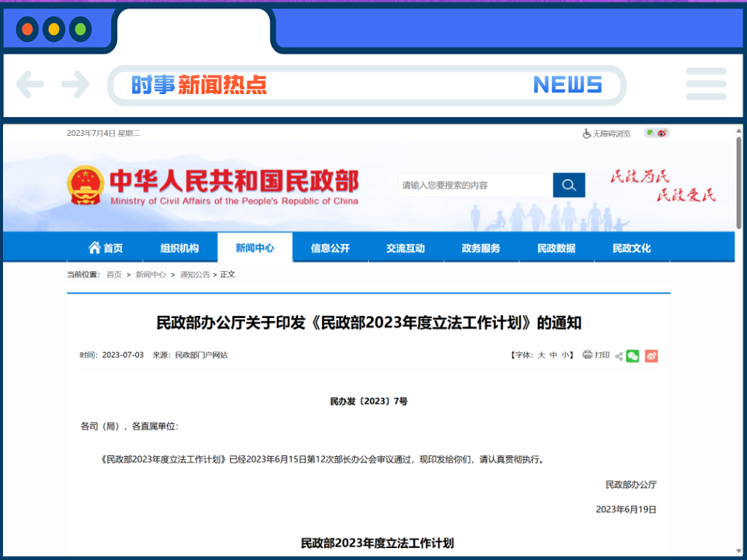
Task: Open the hamburger menu beside the address bar
Action: 706,84
